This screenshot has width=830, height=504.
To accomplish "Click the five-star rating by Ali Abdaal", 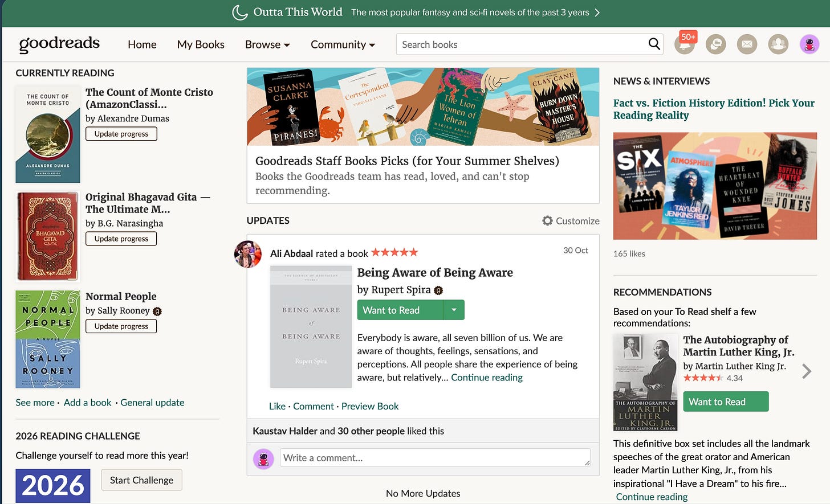I will pyautogui.click(x=394, y=252).
